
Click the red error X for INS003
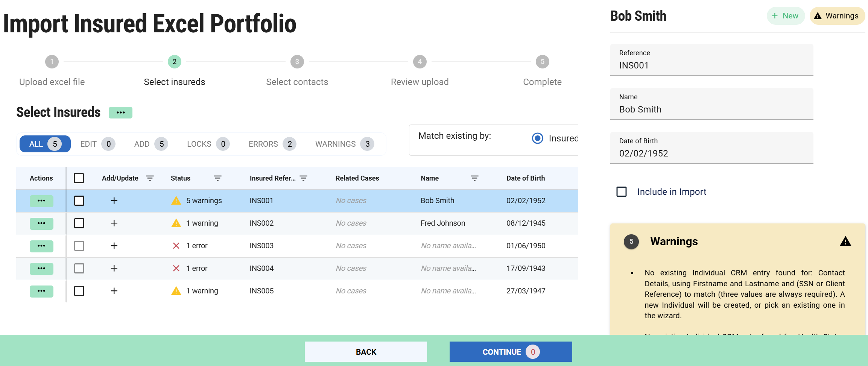pyautogui.click(x=176, y=246)
